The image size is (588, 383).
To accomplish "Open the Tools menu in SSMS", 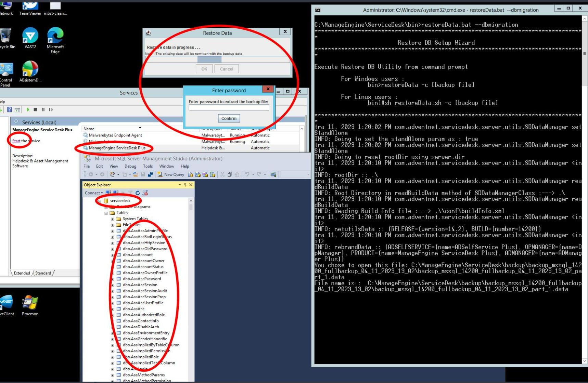I will point(148,166).
